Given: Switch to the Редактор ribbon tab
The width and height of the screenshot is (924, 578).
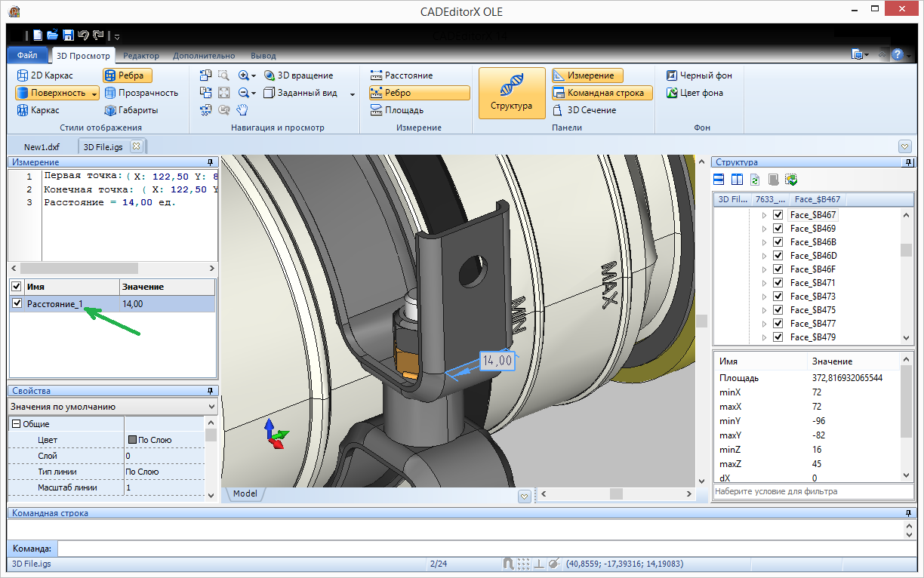Looking at the screenshot, I should (141, 56).
